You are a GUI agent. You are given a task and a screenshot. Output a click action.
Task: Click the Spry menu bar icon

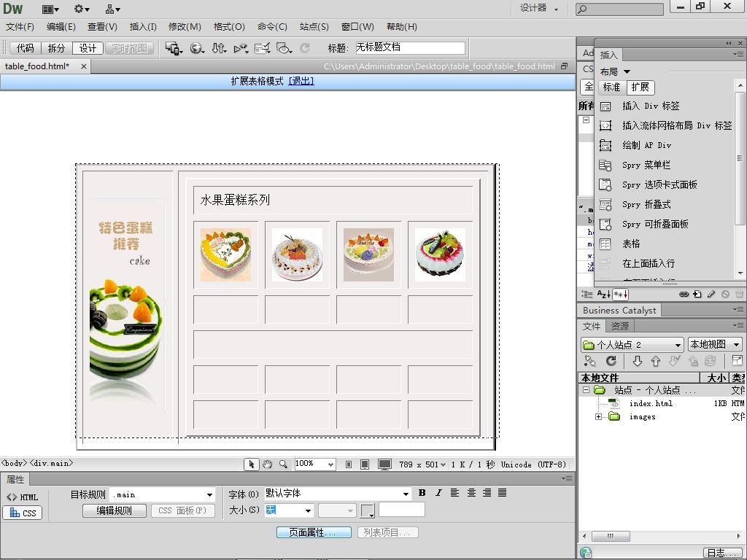pyautogui.click(x=605, y=166)
